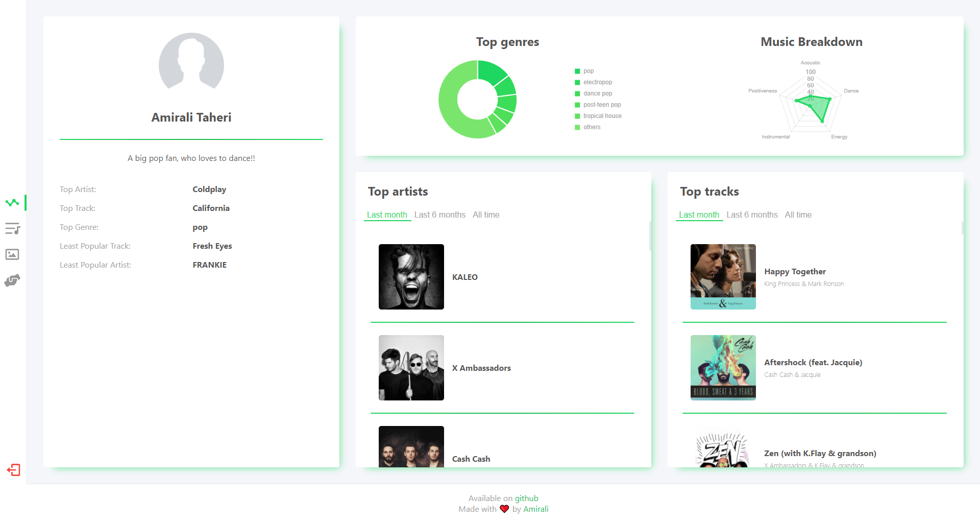
Task: Select Last 6 months under Top artists
Action: (440, 215)
